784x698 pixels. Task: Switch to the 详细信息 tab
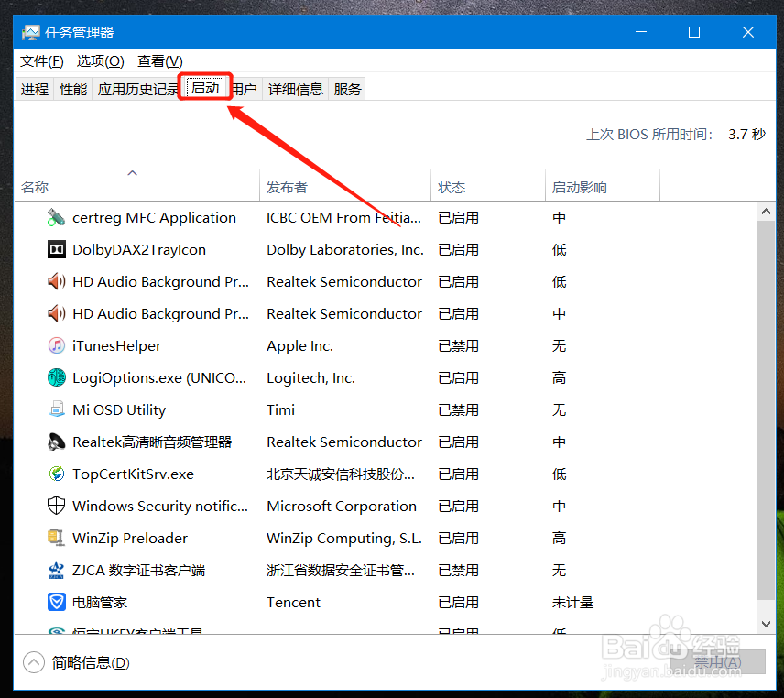296,90
